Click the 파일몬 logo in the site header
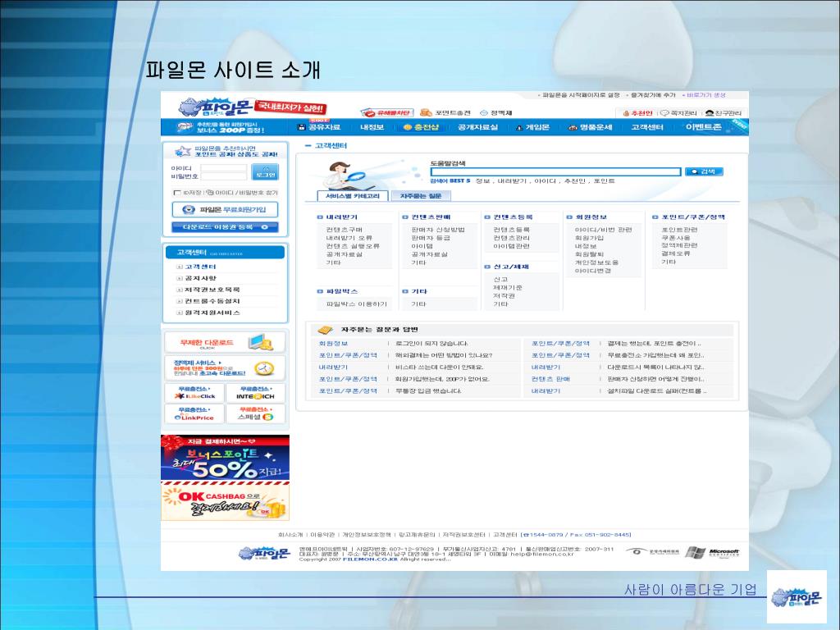 coord(215,107)
